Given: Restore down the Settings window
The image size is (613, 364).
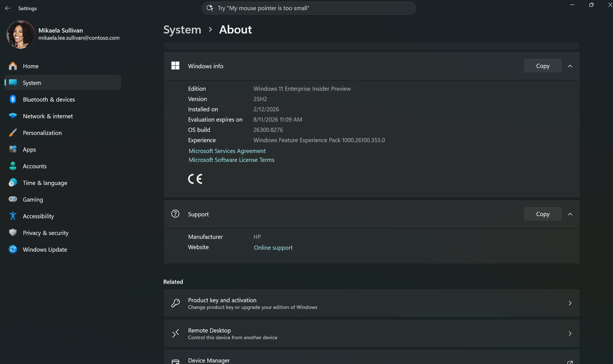Looking at the screenshot, I should tap(591, 5).
